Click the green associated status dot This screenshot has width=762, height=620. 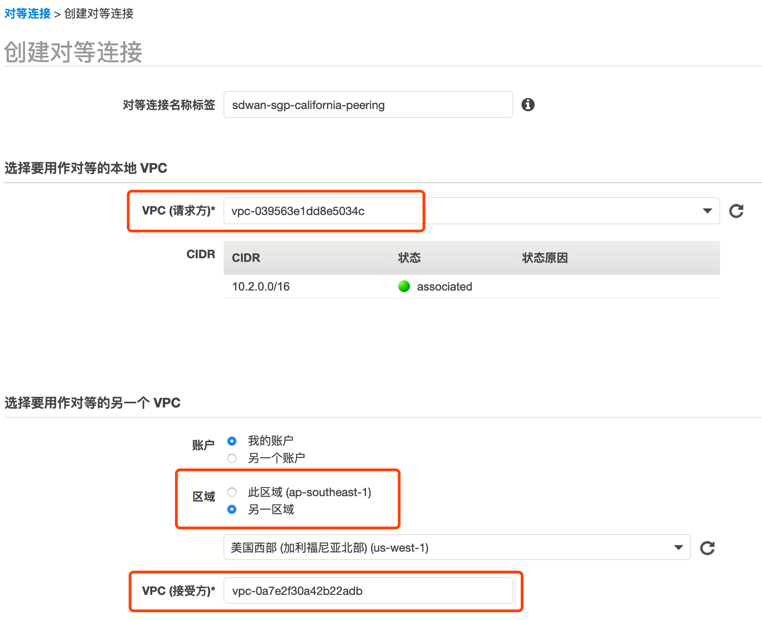[404, 287]
